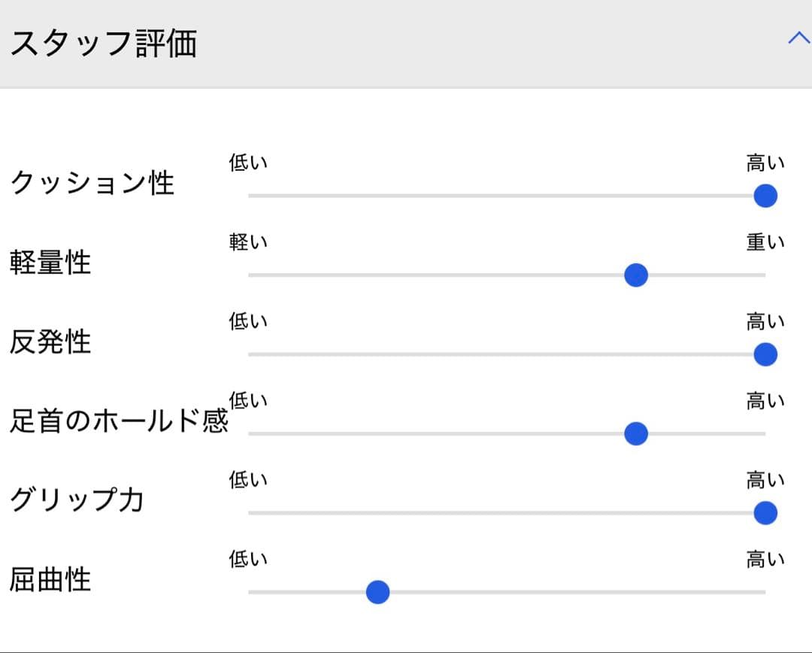Click the クッション性 label text
Image resolution: width=812 pixels, height=653 pixels.
(x=92, y=183)
